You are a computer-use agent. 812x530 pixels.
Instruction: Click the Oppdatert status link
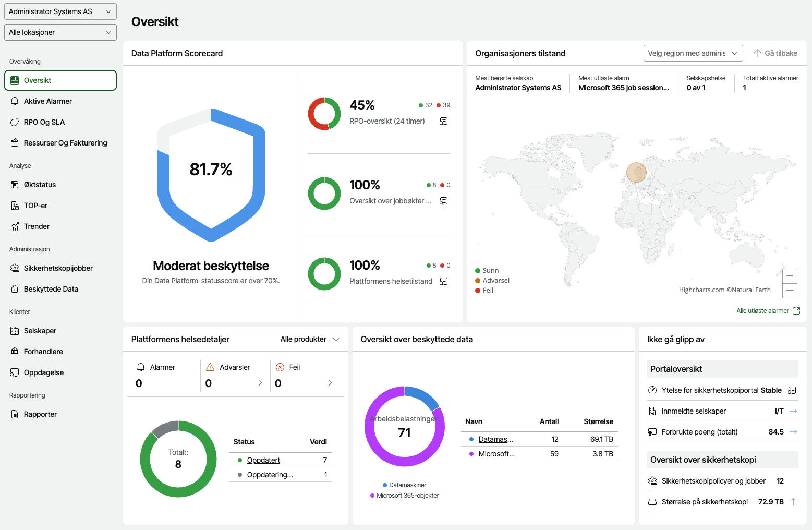(263, 460)
